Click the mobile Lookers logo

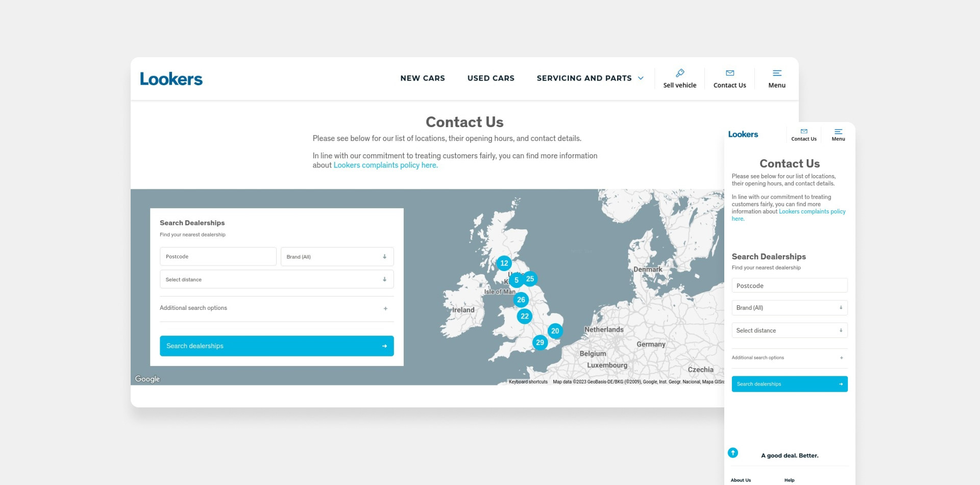tap(743, 134)
